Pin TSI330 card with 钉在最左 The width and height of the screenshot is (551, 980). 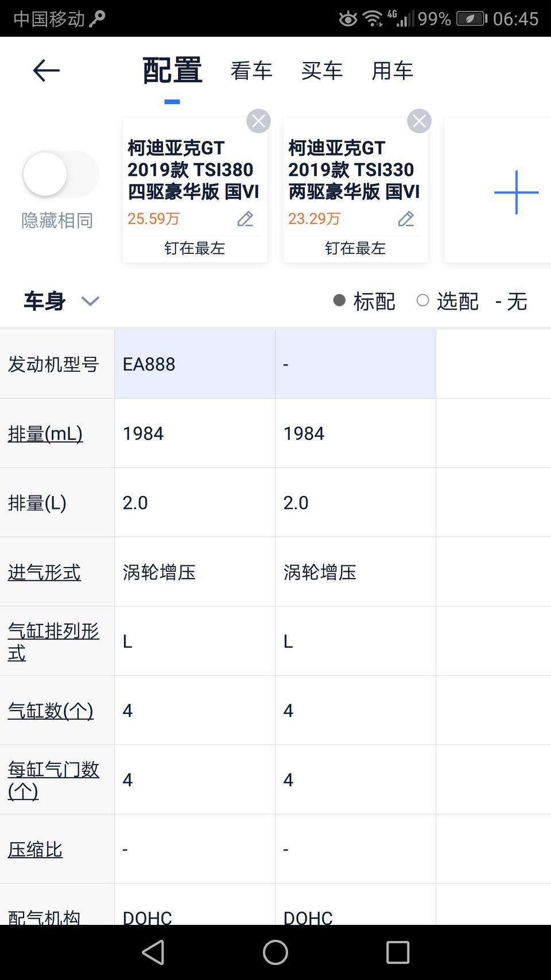[x=355, y=248]
